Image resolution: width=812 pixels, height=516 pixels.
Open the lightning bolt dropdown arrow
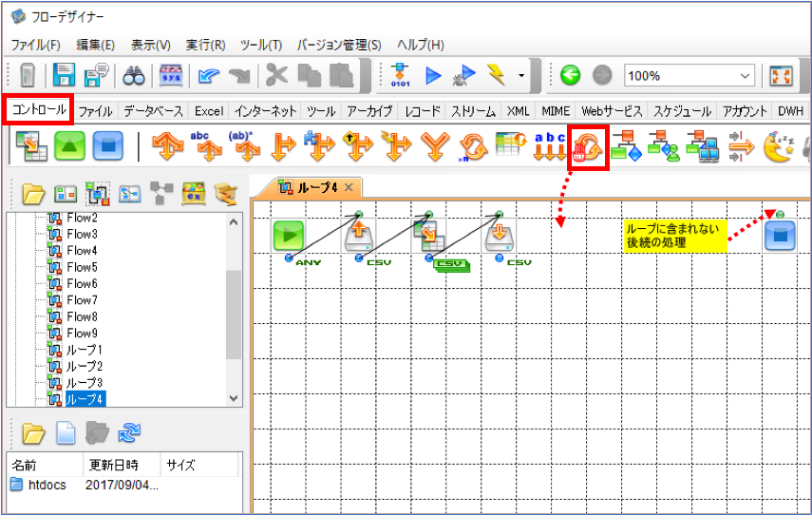pyautogui.click(x=521, y=76)
